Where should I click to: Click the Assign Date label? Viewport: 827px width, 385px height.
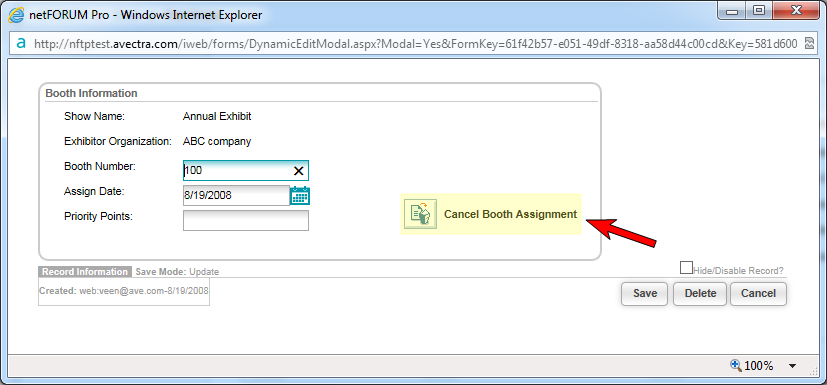pyautogui.click(x=94, y=191)
